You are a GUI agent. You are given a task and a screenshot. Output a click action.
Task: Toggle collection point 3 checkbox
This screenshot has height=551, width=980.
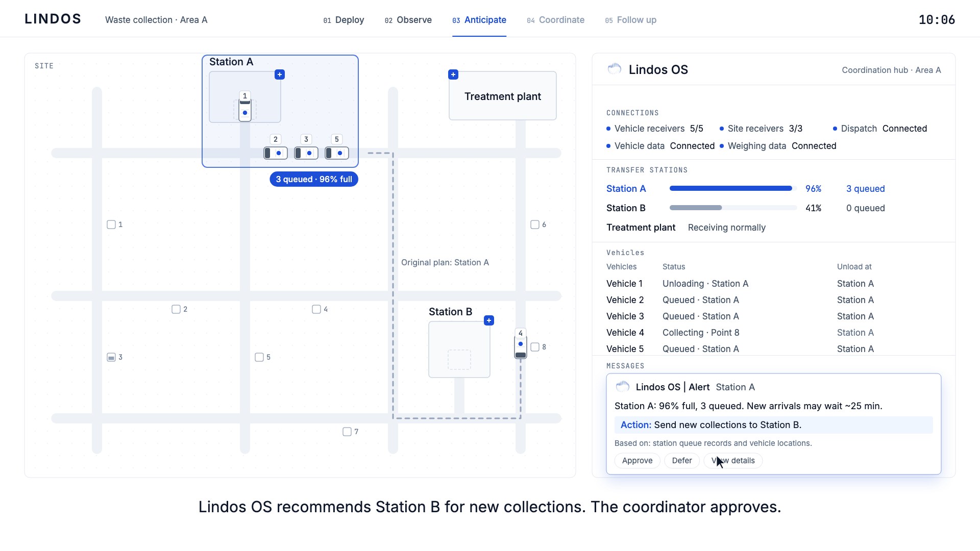tap(111, 357)
